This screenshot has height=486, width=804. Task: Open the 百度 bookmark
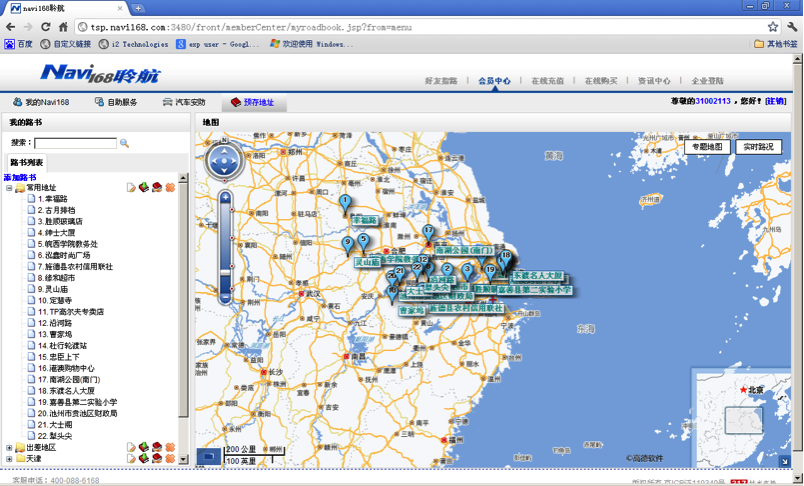18,44
